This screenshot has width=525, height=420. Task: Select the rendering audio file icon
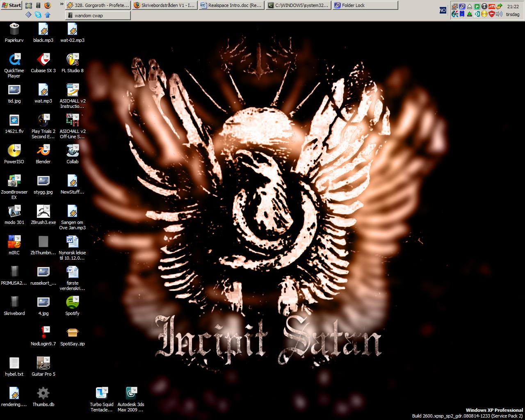[14, 397]
